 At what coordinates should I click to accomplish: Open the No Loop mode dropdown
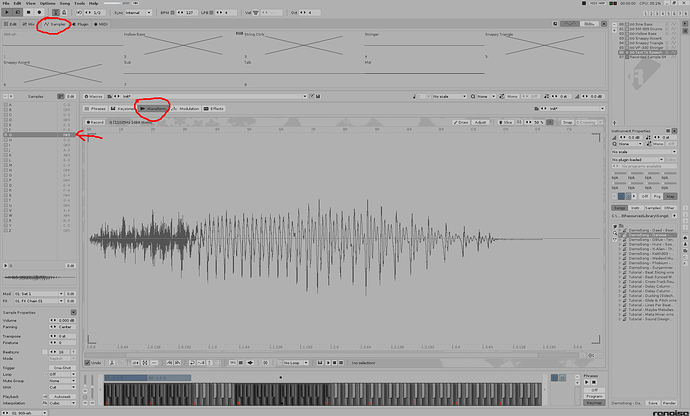[296, 363]
